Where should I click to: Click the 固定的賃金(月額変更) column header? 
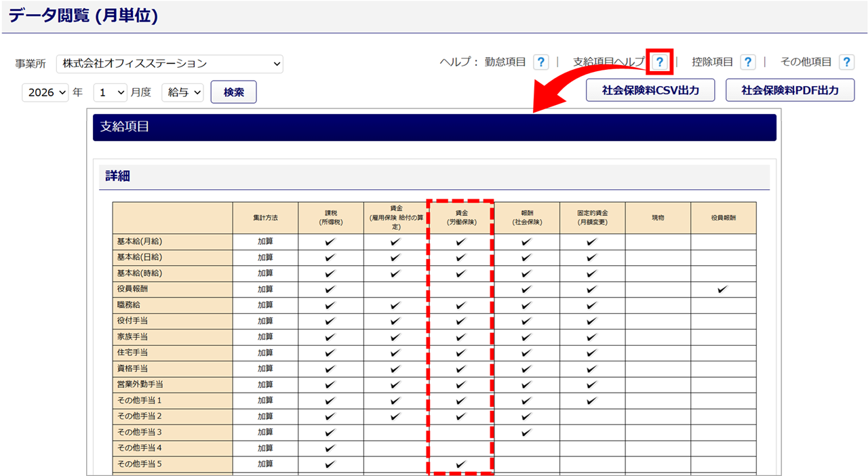[592, 217]
